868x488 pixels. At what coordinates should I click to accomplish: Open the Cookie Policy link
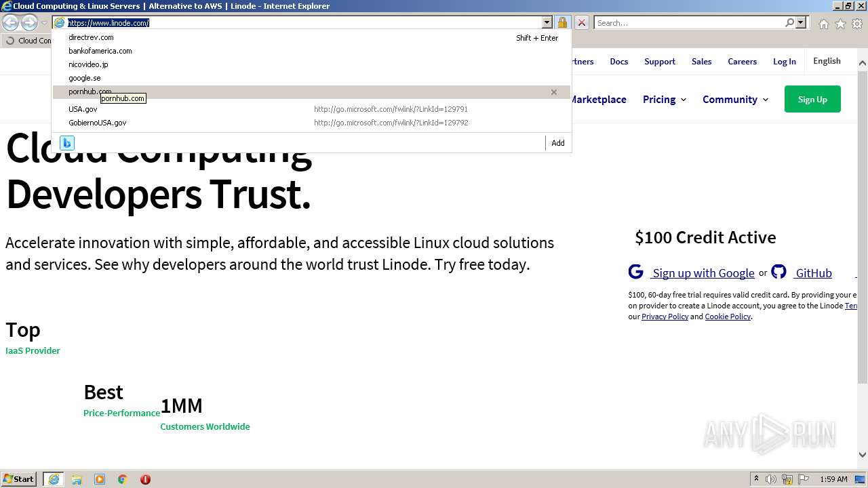point(728,317)
